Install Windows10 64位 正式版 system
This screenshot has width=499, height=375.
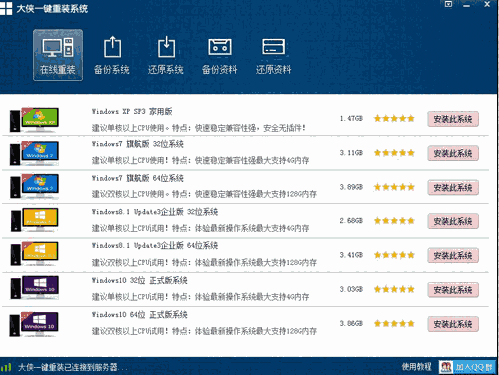[x=453, y=324]
